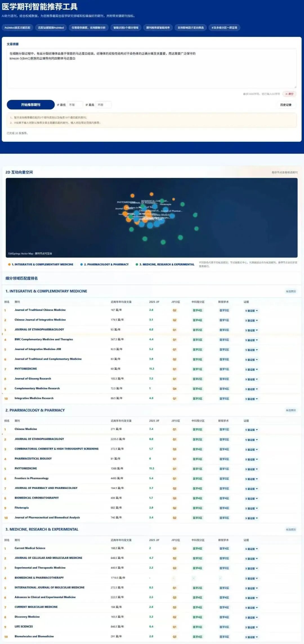Expand evidence for Chinese Medicine row
This screenshot has height=644, width=304.
[x=251, y=430]
